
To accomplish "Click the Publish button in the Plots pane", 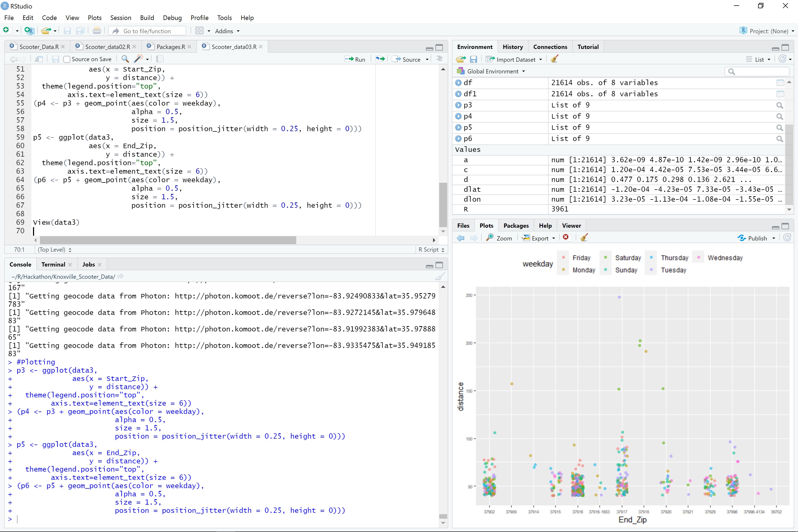I will [x=753, y=238].
